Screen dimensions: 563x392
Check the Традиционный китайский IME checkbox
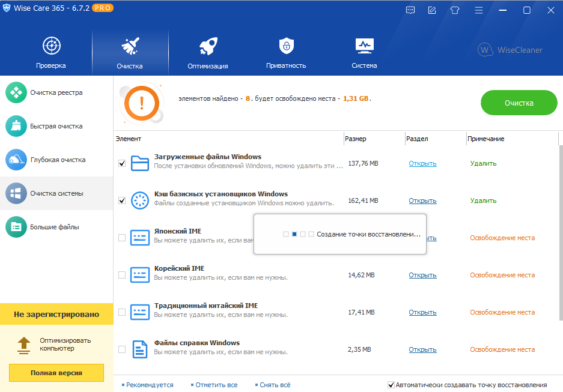122,312
